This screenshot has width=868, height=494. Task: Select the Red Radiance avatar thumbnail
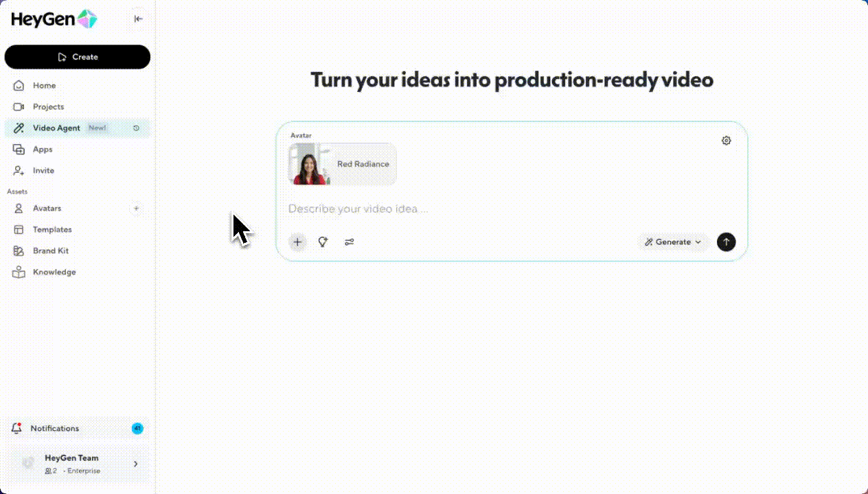(309, 165)
